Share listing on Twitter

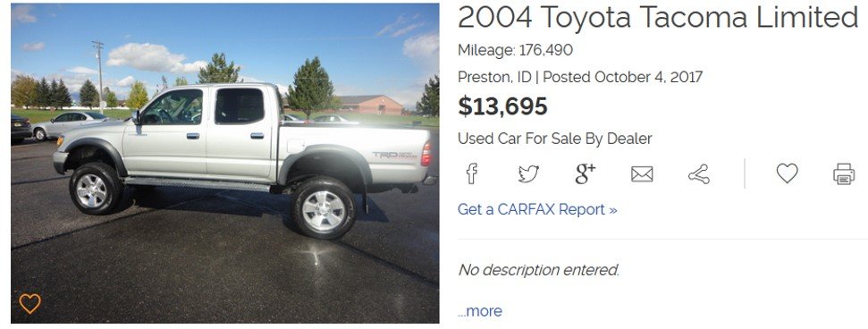(528, 174)
